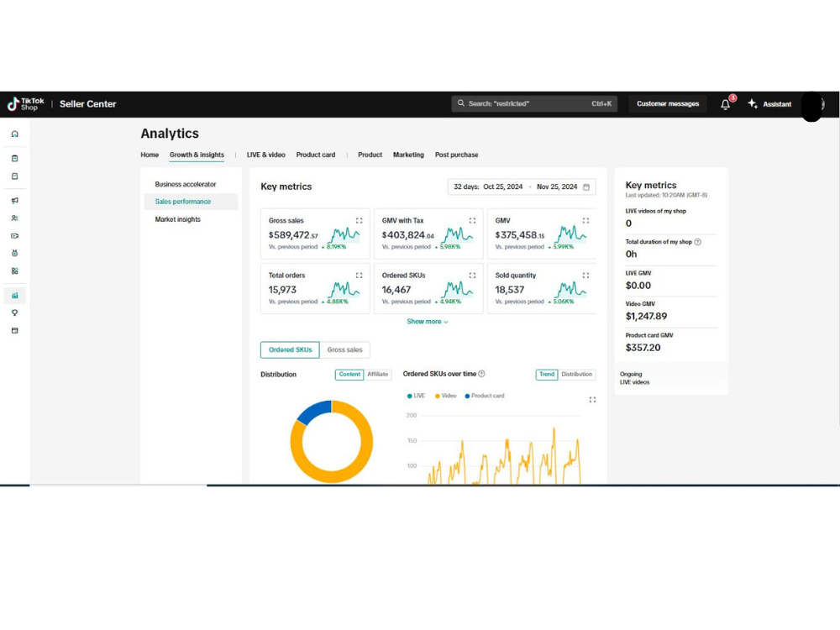Click the Video GMV $1,247.89 value

coord(646,317)
